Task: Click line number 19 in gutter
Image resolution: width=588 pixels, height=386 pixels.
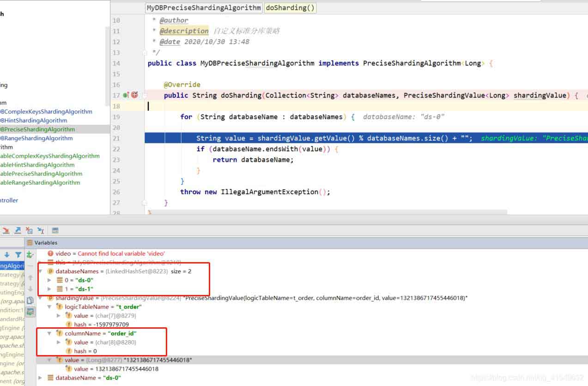Action: (x=116, y=117)
